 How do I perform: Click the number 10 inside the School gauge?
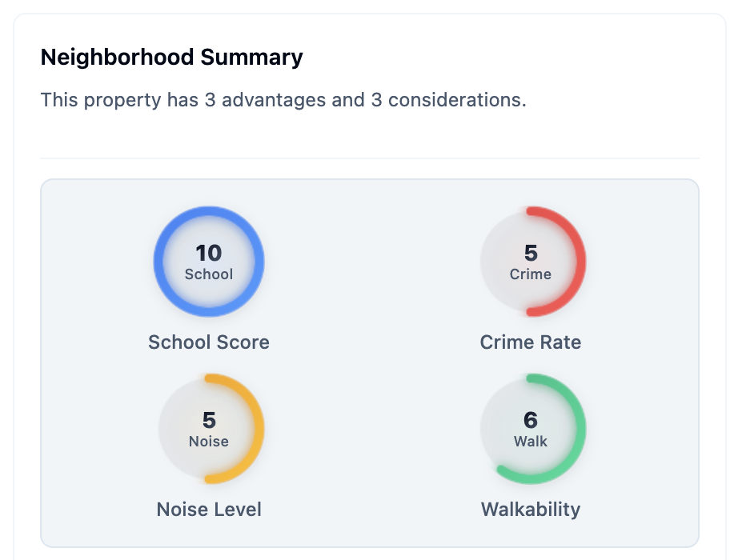(x=209, y=253)
